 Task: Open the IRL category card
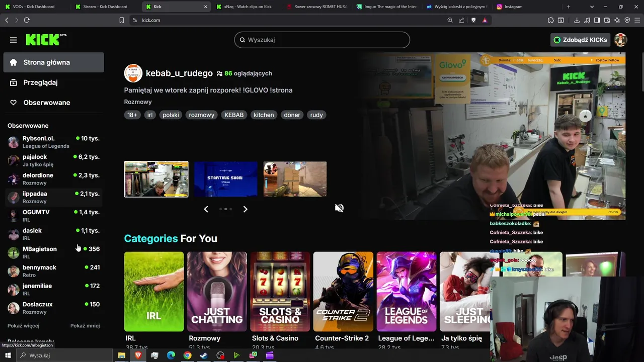point(154,292)
